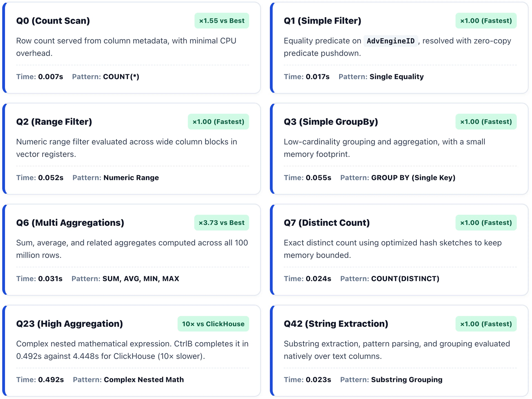This screenshot has width=532, height=399.
Task: Open the Q42 (String Extraction) heading
Action: pos(336,324)
